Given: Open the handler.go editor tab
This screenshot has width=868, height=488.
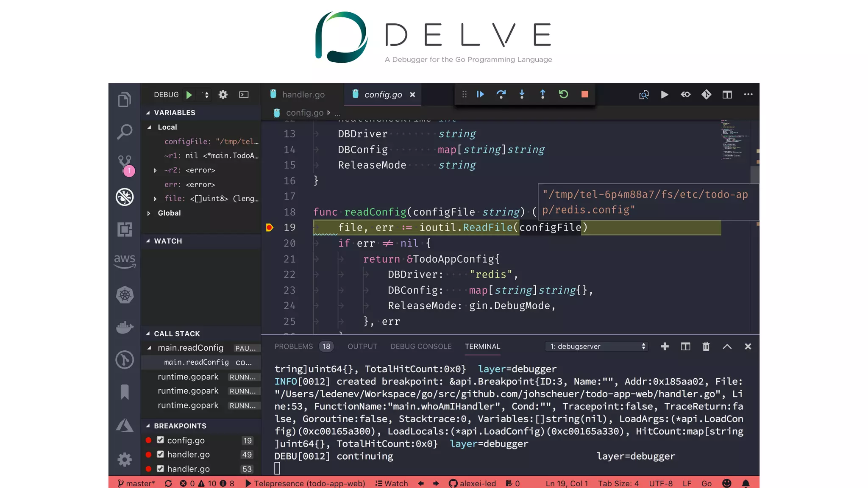Looking at the screenshot, I should pos(303,94).
